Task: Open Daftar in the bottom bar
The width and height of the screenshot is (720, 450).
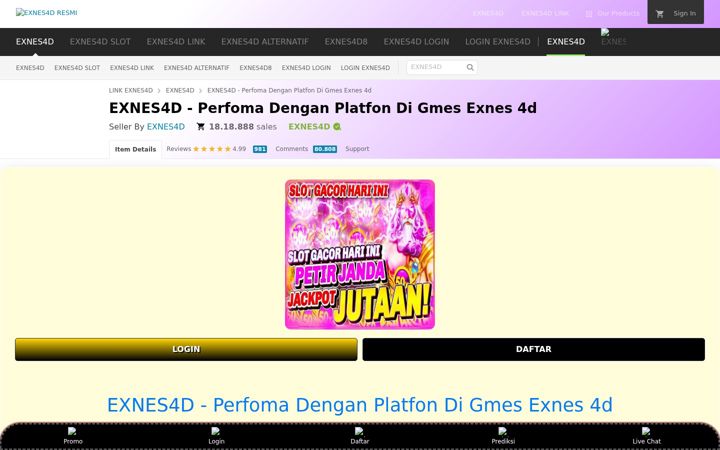Action: [x=360, y=437]
